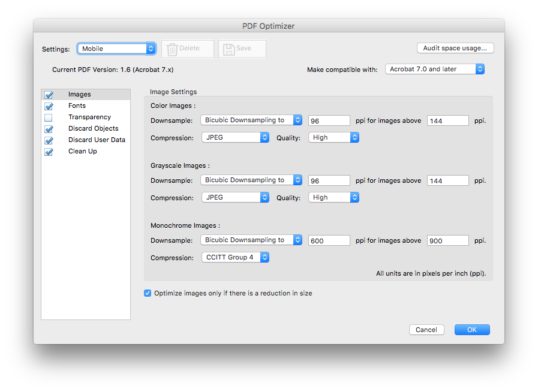Enable the Transparency checkbox in the sidebar
Screen dimensions: 538x392
click(x=49, y=117)
